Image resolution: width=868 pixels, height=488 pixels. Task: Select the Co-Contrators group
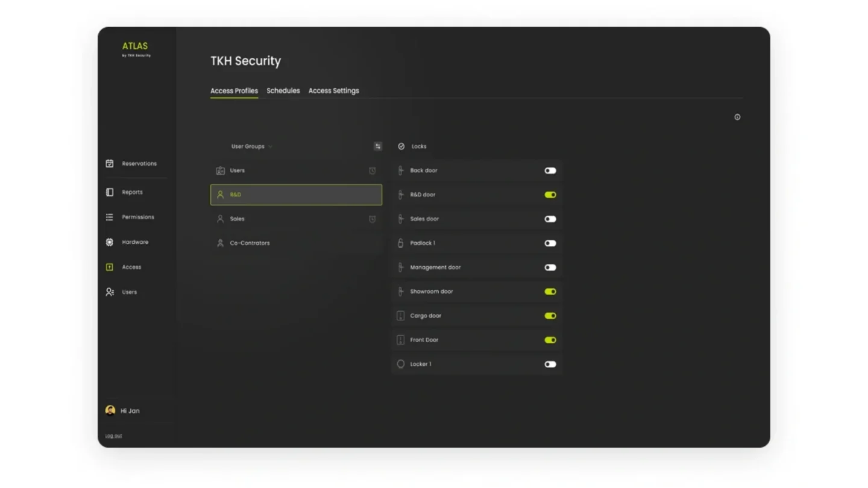(x=296, y=243)
